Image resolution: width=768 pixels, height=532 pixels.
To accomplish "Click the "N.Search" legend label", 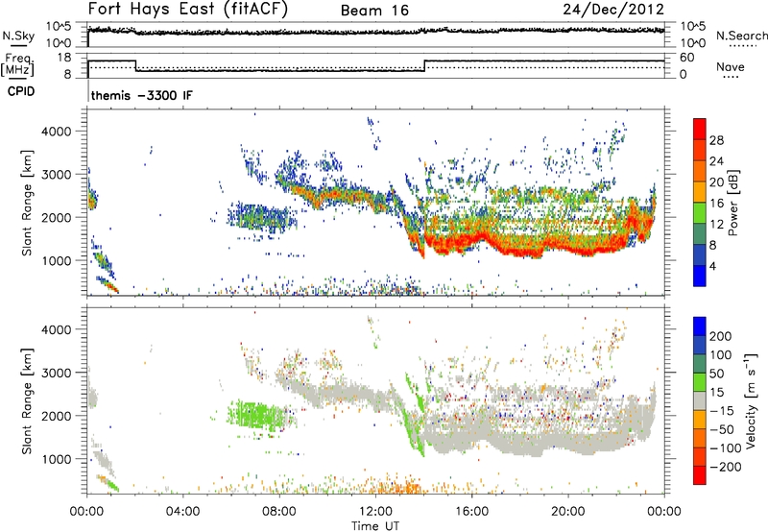I will [x=741, y=36].
